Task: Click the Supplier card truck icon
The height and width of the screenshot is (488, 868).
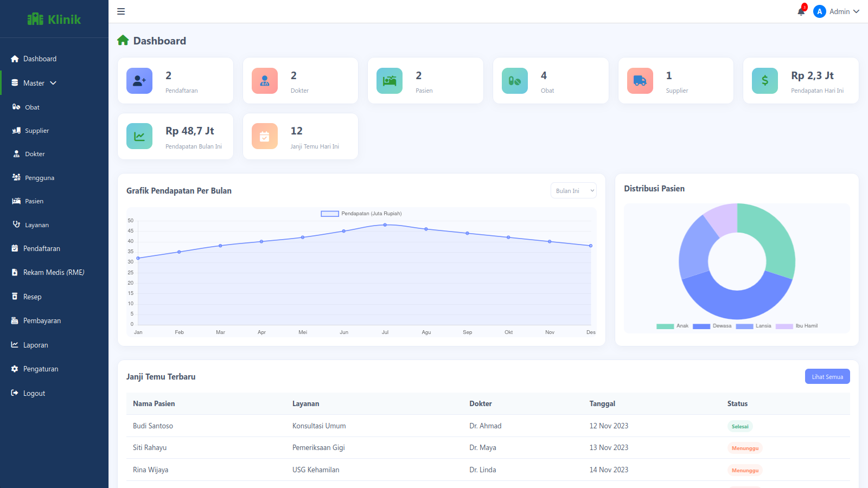Action: coord(640,81)
